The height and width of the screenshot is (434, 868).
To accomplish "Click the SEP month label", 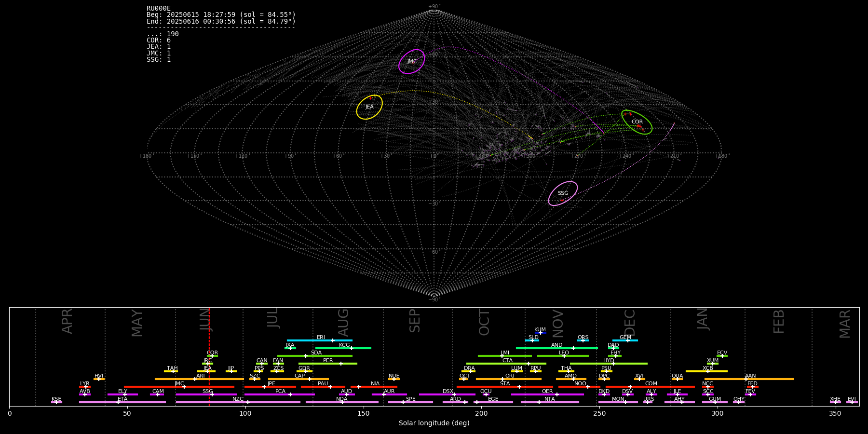I will point(415,321).
